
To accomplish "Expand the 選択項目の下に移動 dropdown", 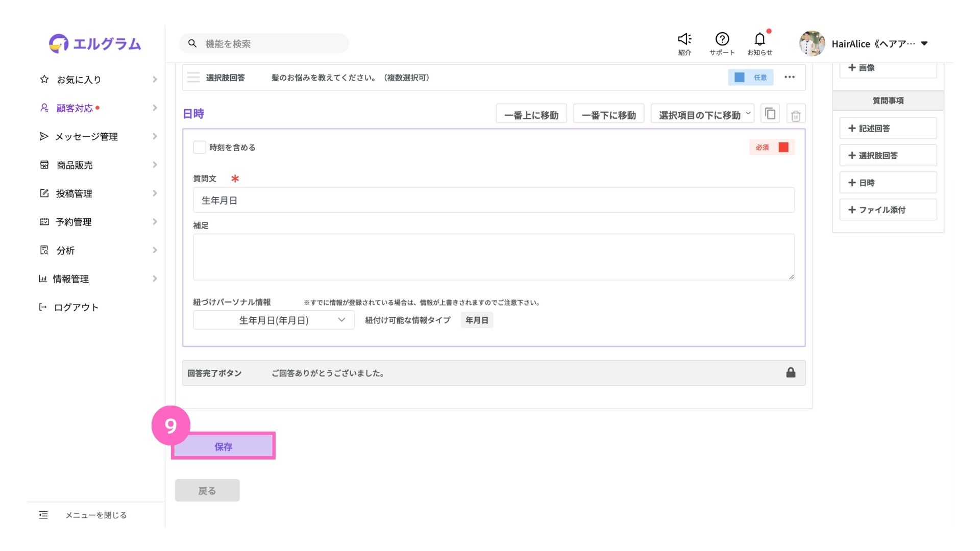I will tap(702, 114).
